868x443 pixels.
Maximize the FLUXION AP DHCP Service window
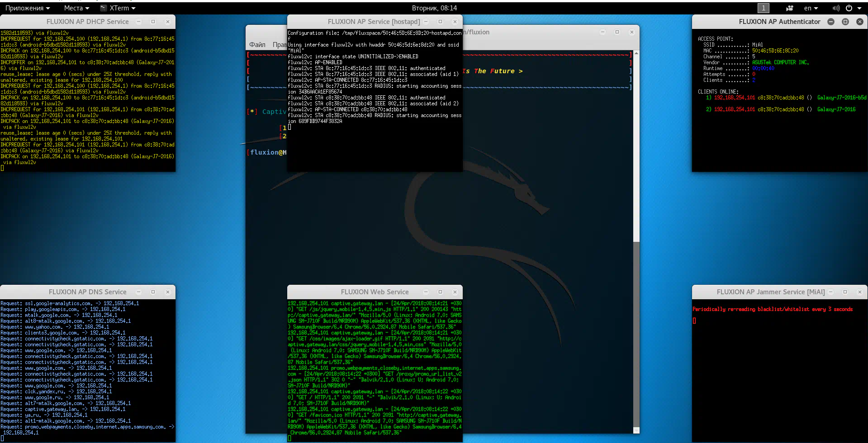pos(153,22)
